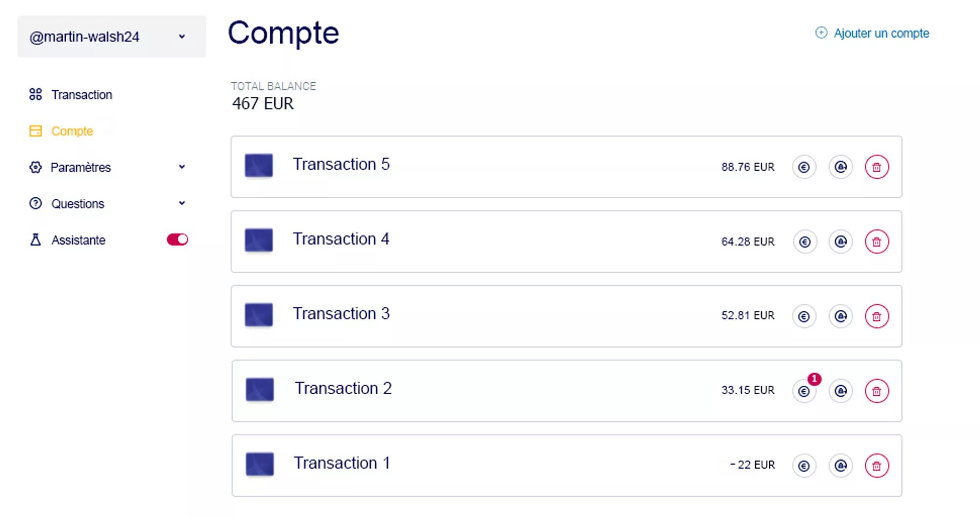Click the at-sign icon for Transaction 3
This screenshot has width=980, height=518.
point(840,317)
